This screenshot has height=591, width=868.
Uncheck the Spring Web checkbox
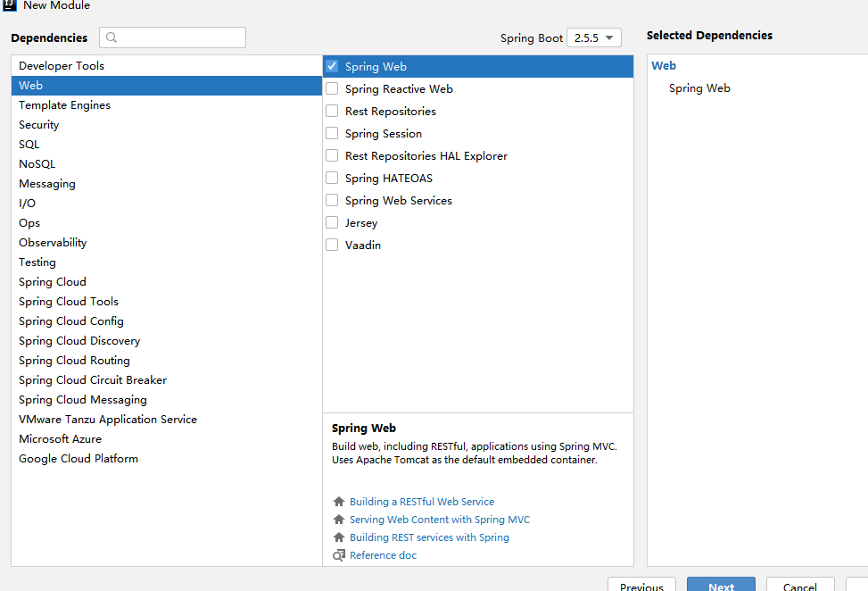(332, 66)
